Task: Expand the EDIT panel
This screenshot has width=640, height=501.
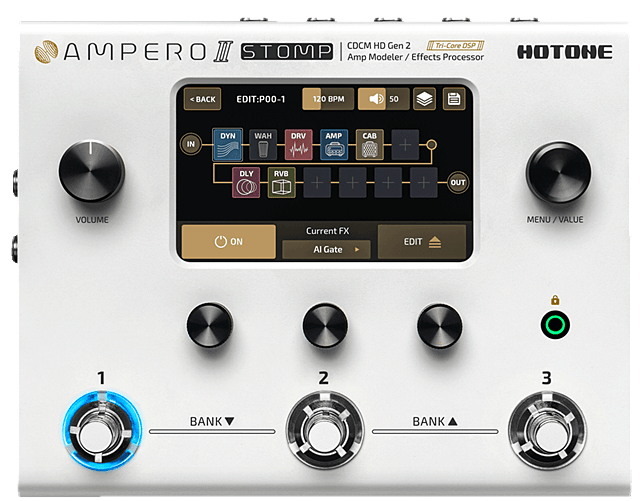Action: [x=421, y=242]
